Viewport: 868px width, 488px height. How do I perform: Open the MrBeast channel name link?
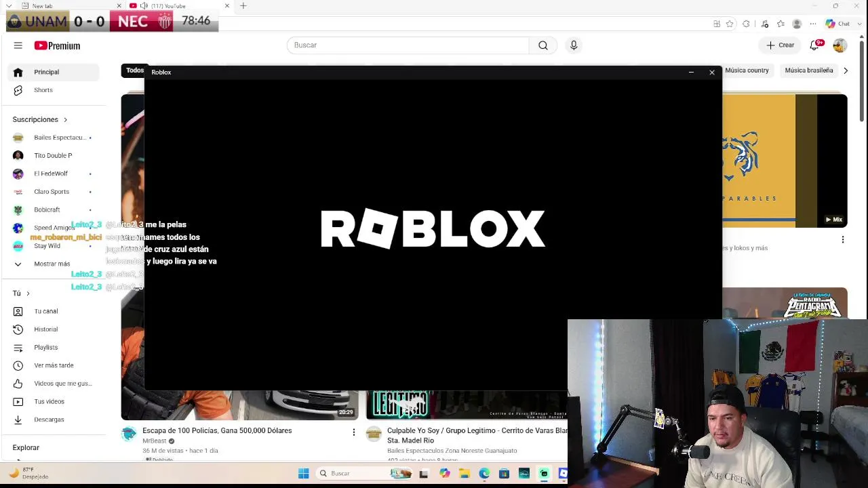click(155, 441)
